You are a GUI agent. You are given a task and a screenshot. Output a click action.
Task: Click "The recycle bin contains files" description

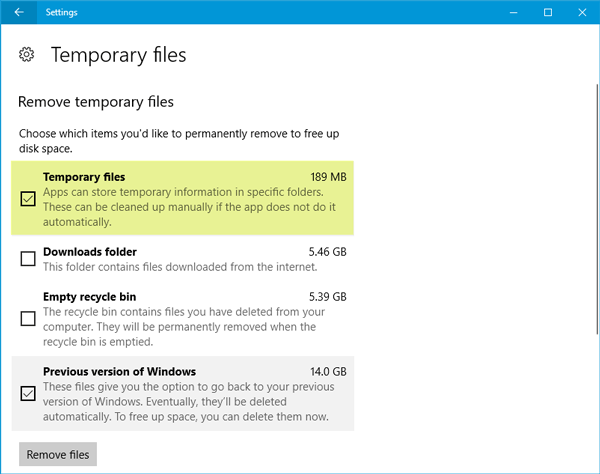(184, 327)
